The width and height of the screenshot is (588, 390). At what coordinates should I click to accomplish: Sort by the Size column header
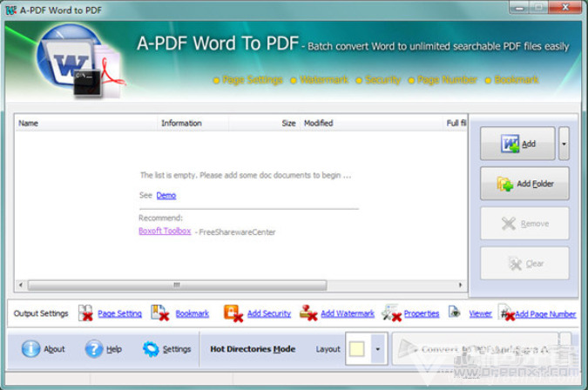pos(264,124)
